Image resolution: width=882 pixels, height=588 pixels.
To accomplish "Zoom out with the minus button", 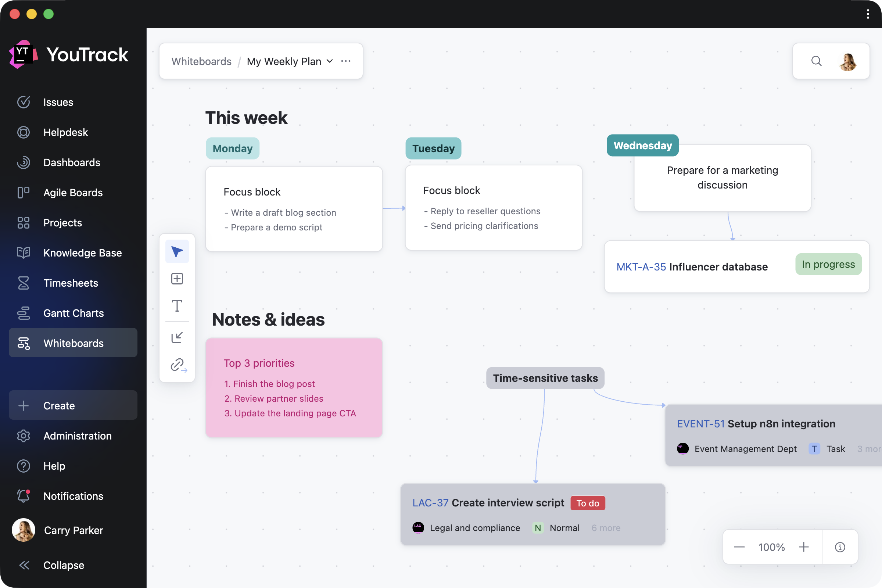I will (x=739, y=547).
